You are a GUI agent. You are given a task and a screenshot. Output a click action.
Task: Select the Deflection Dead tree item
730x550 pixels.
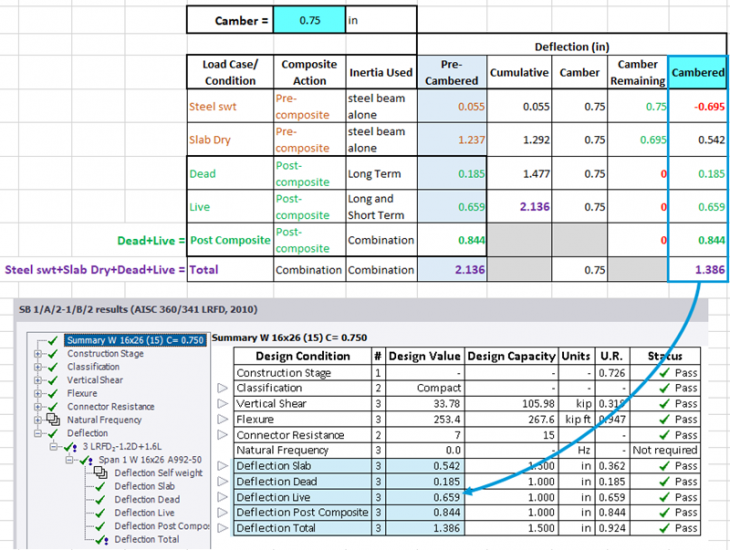147,499
